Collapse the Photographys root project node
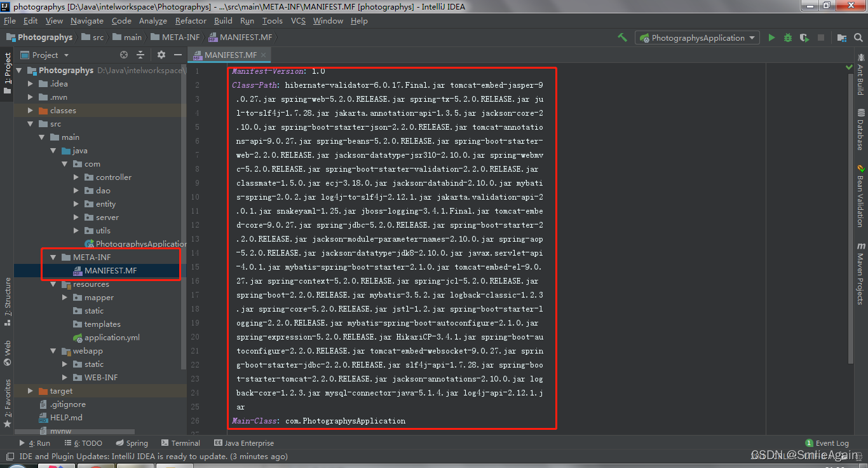 pyautogui.click(x=19, y=71)
